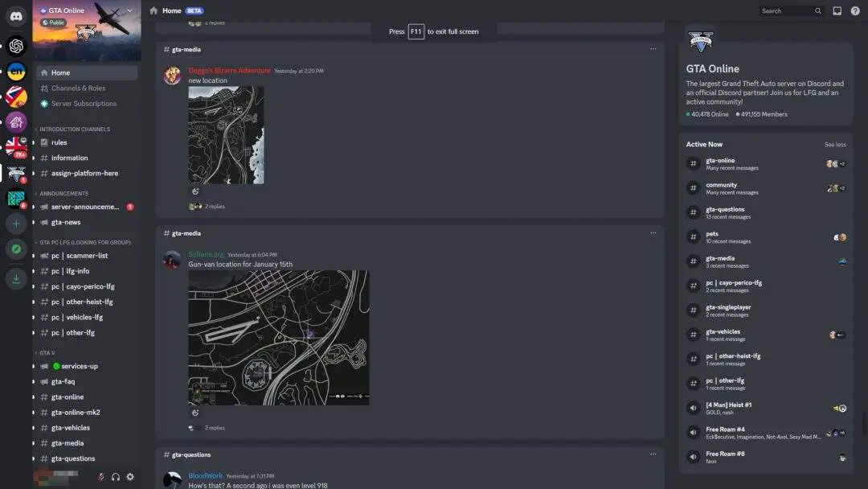Open pets in Active Now list
This screenshot has height=489, width=868.
point(766,237)
